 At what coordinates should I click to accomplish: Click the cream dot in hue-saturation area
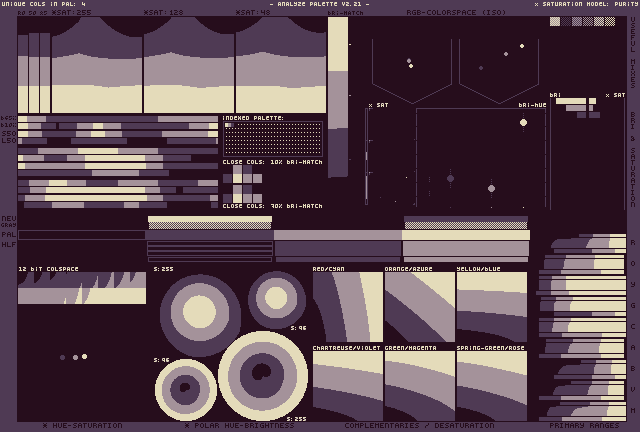84,356
